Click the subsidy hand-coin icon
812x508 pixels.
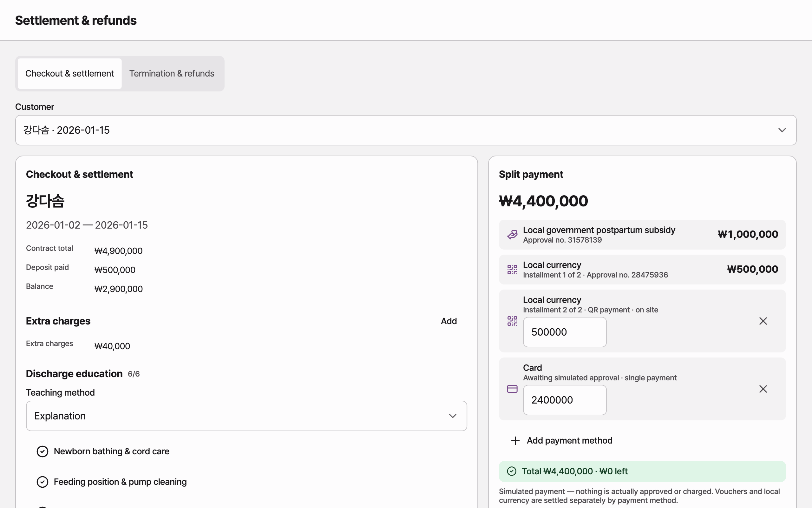(512, 235)
